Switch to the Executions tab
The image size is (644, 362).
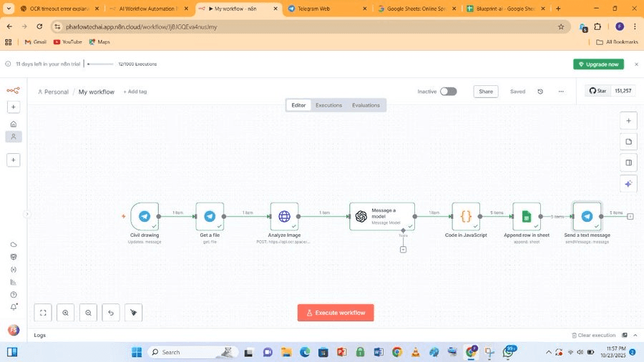[x=328, y=105]
